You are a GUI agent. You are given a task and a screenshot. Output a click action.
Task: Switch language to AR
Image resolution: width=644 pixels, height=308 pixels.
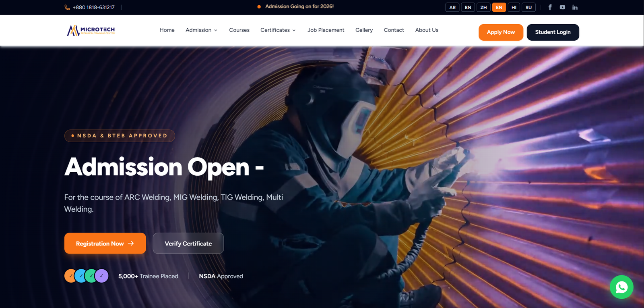[x=452, y=7]
